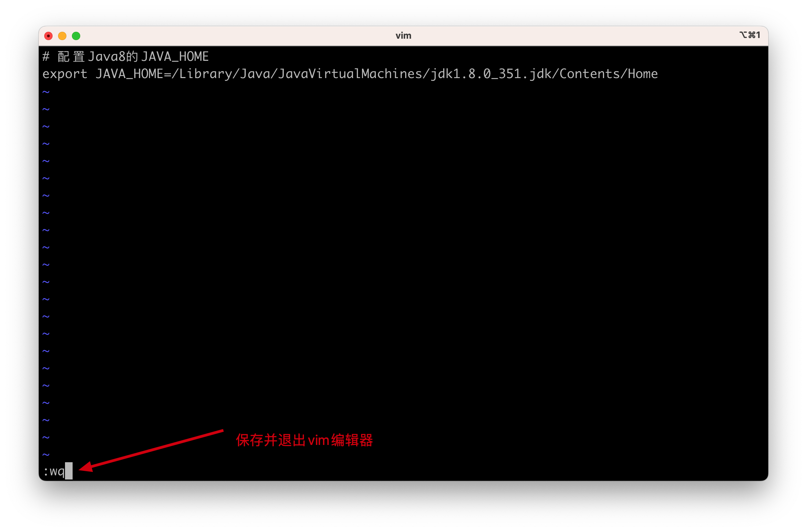Click the comment line about Java8 JAVA_HOME
Image resolution: width=807 pixels, height=532 pixels.
(126, 57)
